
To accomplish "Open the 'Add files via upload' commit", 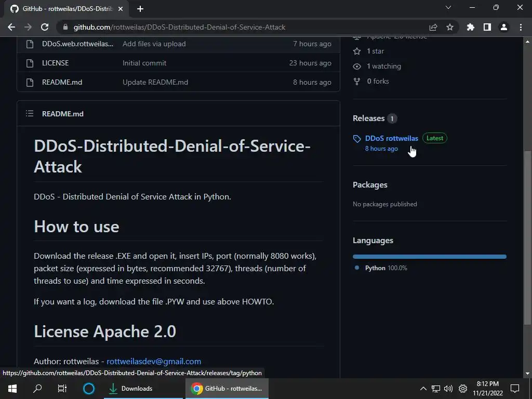I will [154, 44].
